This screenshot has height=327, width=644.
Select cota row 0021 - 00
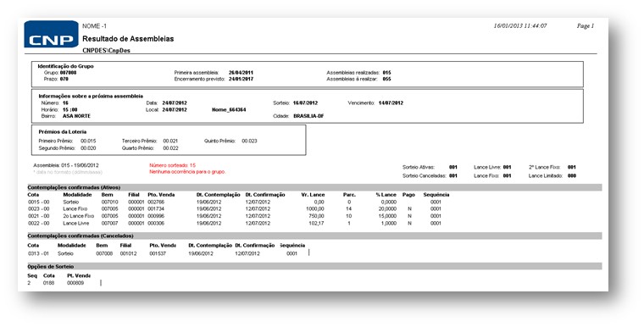tap(235, 216)
